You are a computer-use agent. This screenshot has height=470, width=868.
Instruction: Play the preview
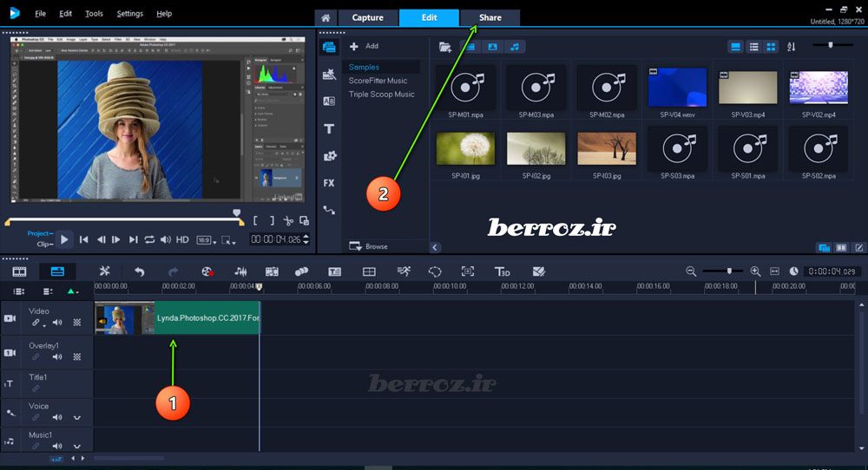[x=64, y=239]
